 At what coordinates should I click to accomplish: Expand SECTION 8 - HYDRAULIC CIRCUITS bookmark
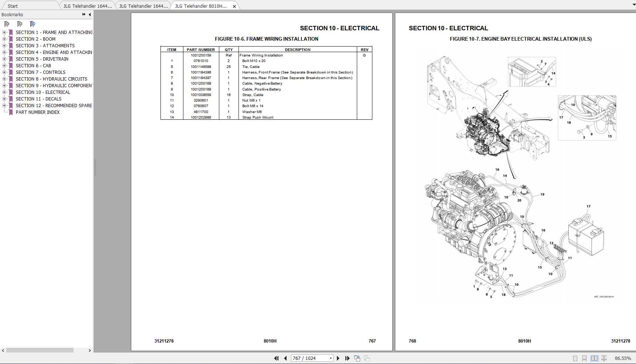pos(4,79)
